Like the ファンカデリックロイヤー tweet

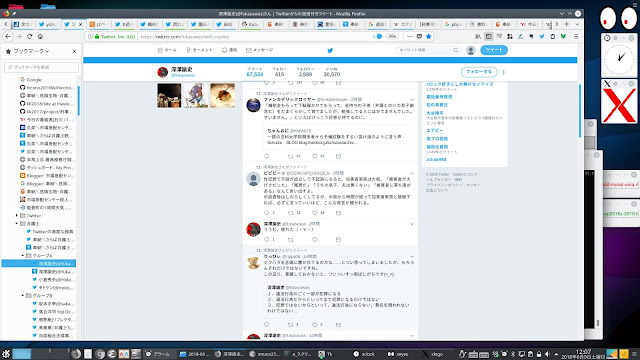pos(315,156)
